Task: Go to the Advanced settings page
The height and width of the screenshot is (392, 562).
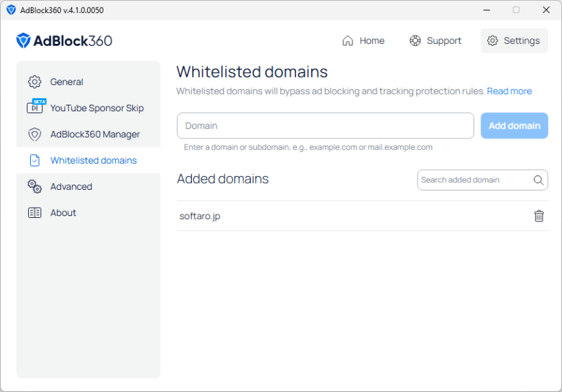Action: (71, 186)
